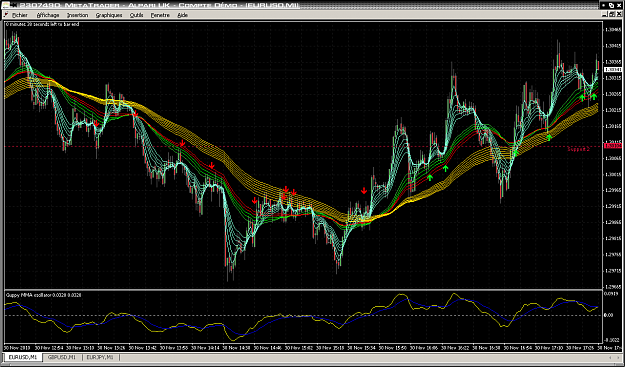Restore down the inner chart window
The width and height of the screenshot is (625, 367).
[611, 15]
